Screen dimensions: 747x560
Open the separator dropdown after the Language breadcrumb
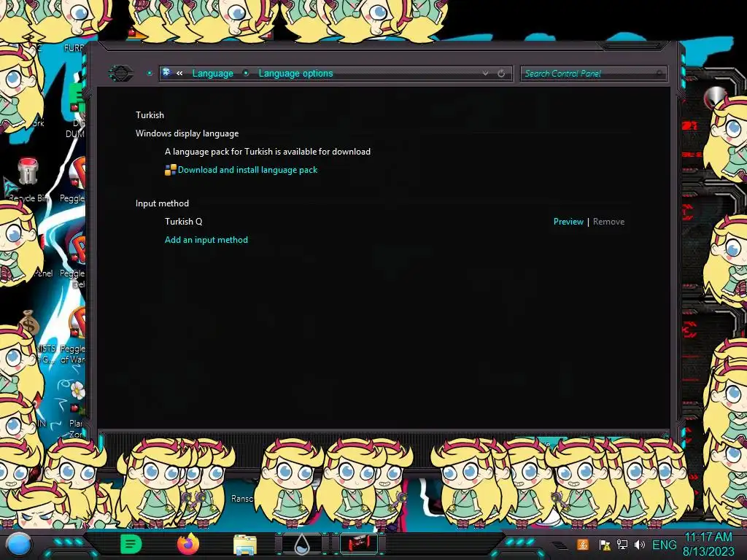click(x=246, y=74)
